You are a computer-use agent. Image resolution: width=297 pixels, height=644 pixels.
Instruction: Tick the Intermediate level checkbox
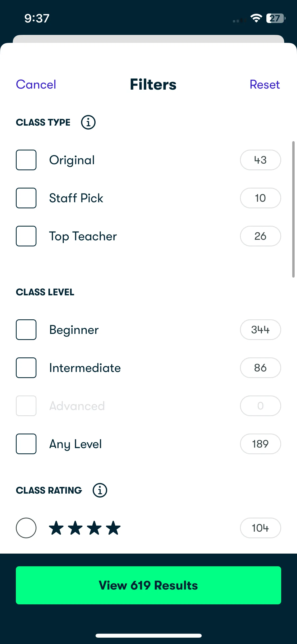(x=26, y=368)
